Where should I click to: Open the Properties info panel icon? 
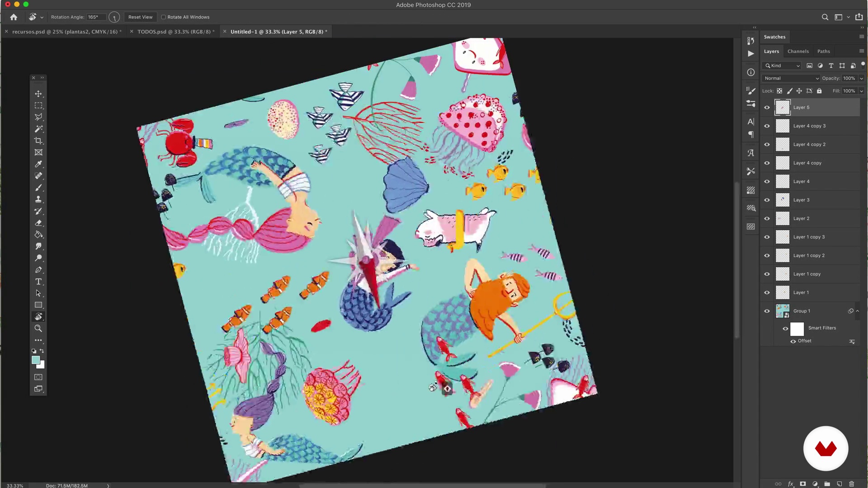pyautogui.click(x=751, y=72)
